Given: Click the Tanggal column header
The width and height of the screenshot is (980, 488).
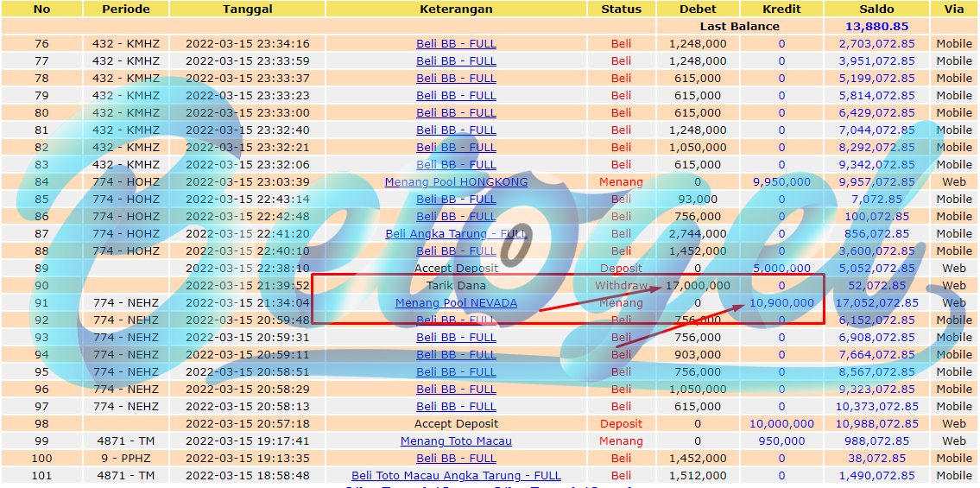Looking at the screenshot, I should tap(247, 10).
